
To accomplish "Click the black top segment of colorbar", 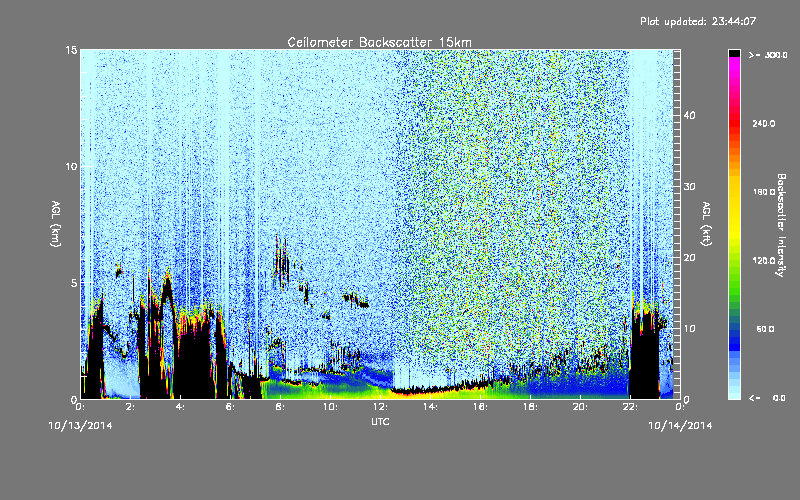I will pos(734,53).
